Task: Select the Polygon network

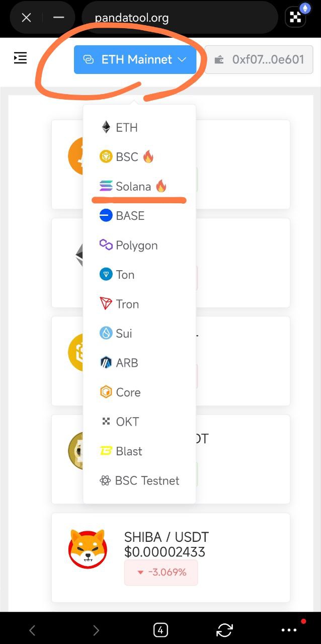Action: point(136,245)
